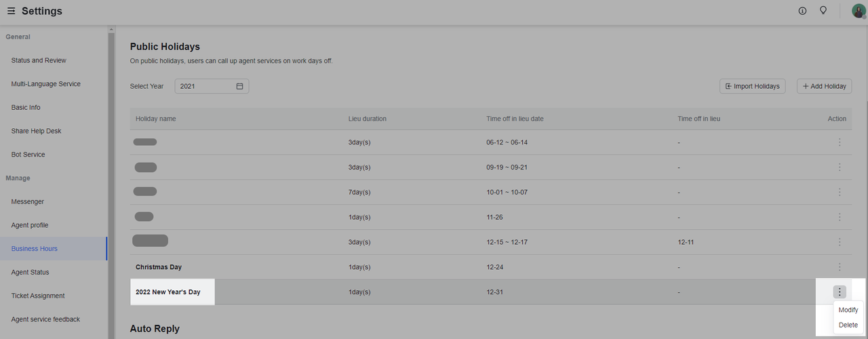
Task: Choose Delete from the action menu
Action: point(848,325)
